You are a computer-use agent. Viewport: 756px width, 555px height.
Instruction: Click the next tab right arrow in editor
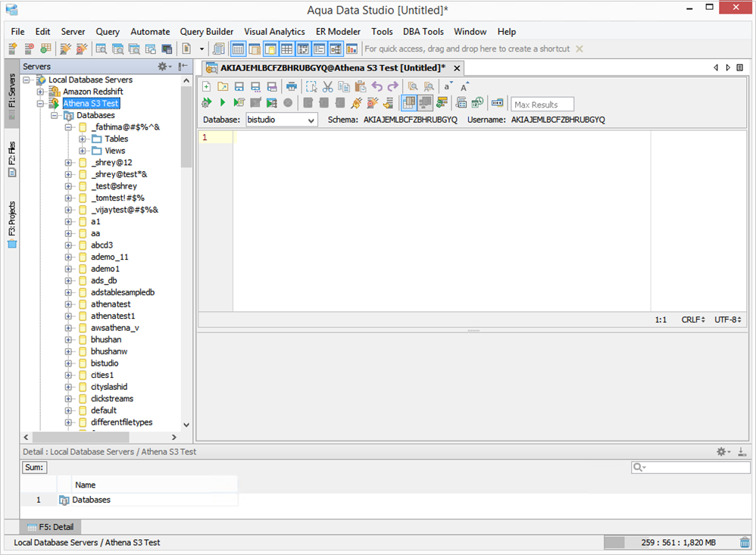(x=728, y=68)
